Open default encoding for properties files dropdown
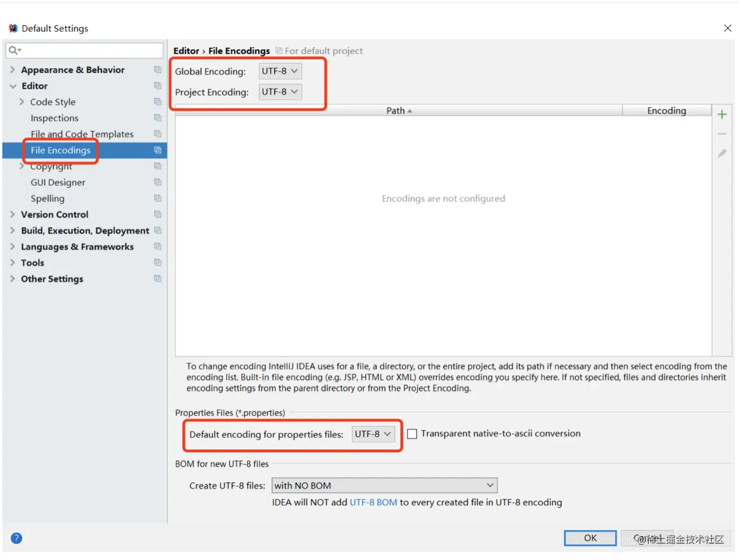Image resolution: width=739 pixels, height=560 pixels. [x=373, y=434]
